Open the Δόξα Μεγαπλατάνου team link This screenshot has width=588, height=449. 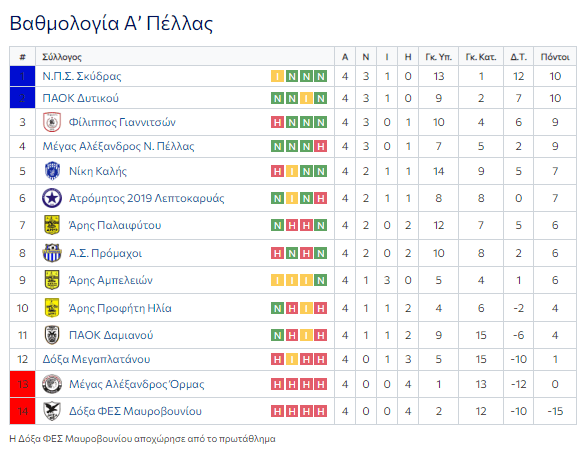pyautogui.click(x=96, y=359)
